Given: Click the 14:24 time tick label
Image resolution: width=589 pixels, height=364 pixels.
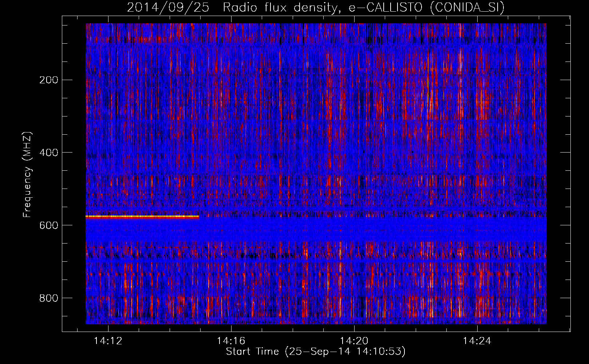Looking at the screenshot, I should pos(477,341).
